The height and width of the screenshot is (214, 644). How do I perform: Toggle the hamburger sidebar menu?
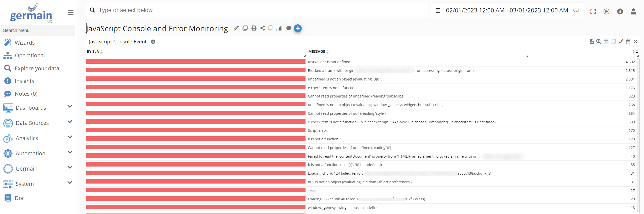(x=71, y=12)
